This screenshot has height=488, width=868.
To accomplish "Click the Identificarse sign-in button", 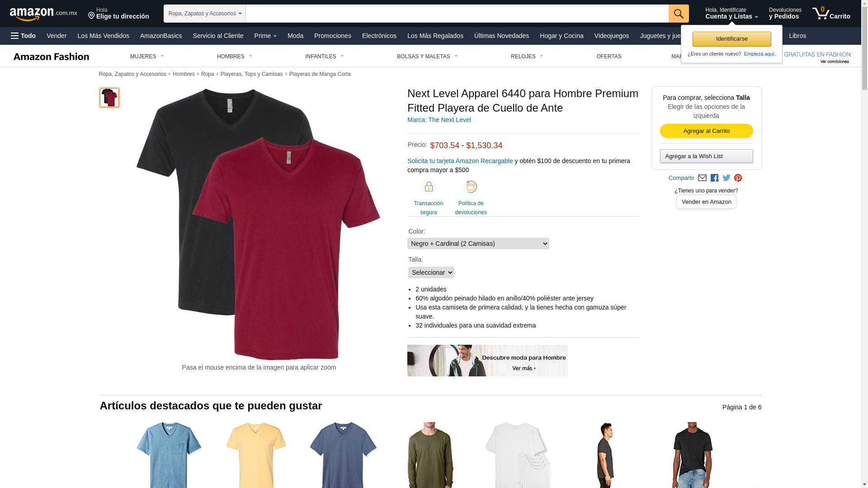I will click(x=731, y=39).
